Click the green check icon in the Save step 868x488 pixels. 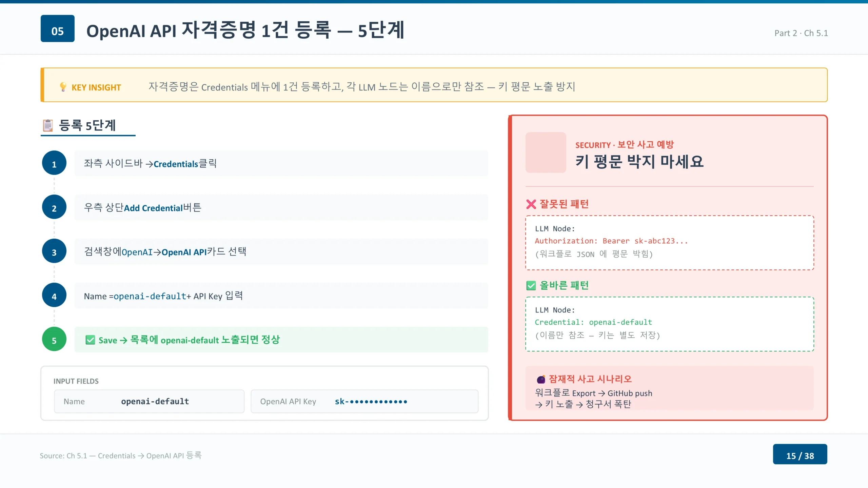[x=90, y=340]
